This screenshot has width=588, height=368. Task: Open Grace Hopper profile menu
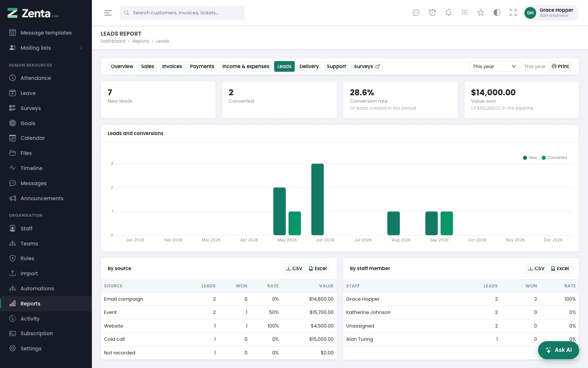551,13
